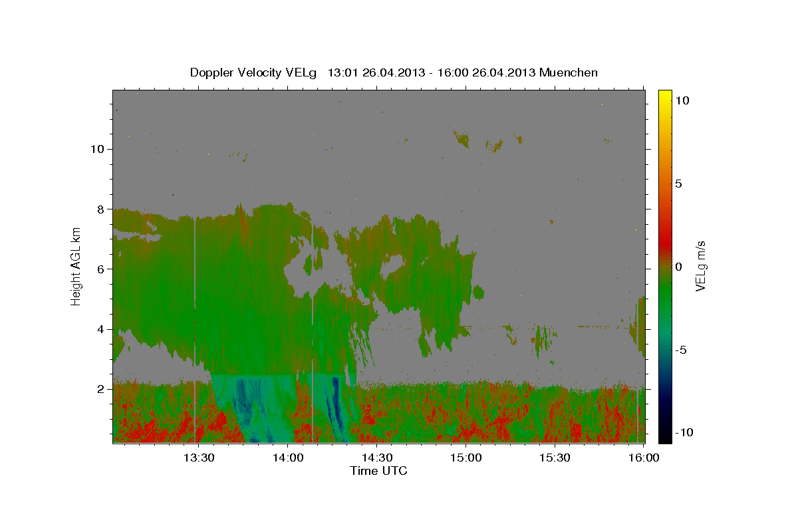Screen dimensions: 798x532
Task: Click the height axis label '8'
Action: (x=100, y=209)
